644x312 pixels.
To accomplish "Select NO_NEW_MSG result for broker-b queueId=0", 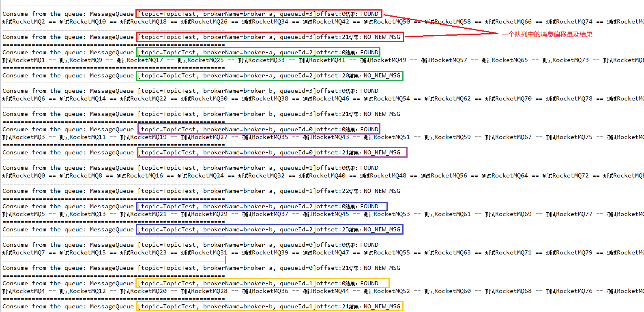I will 382,152.
